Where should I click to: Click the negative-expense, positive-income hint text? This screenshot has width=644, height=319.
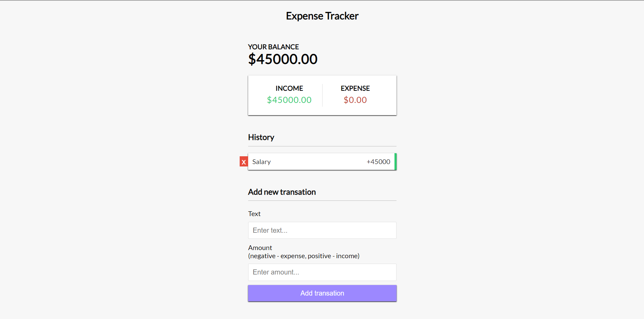click(304, 256)
